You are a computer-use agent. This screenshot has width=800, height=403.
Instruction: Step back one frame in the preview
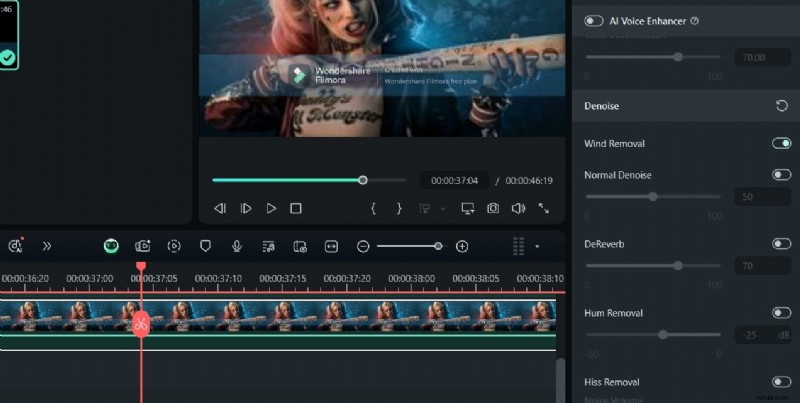220,208
